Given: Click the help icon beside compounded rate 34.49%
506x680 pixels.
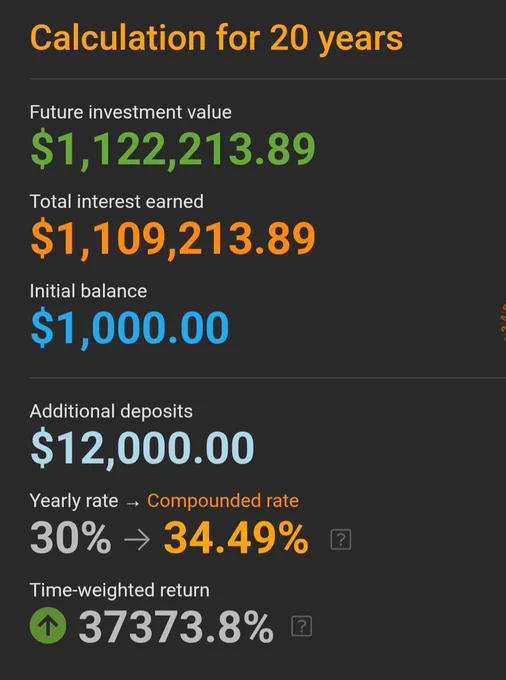Looking at the screenshot, I should 341,539.
